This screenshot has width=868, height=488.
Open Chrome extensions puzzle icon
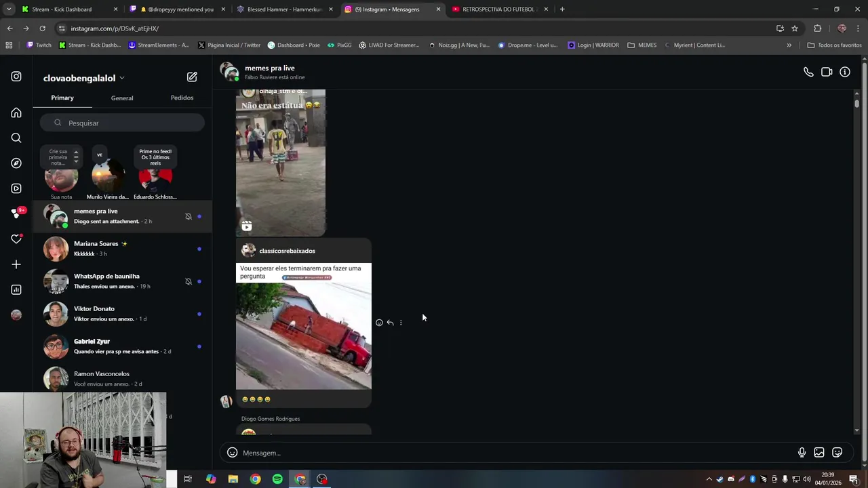817,28
